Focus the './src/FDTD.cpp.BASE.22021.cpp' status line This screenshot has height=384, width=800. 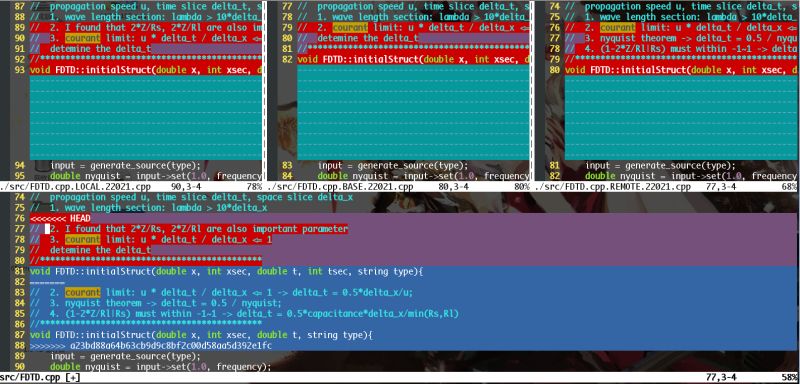tap(399, 187)
